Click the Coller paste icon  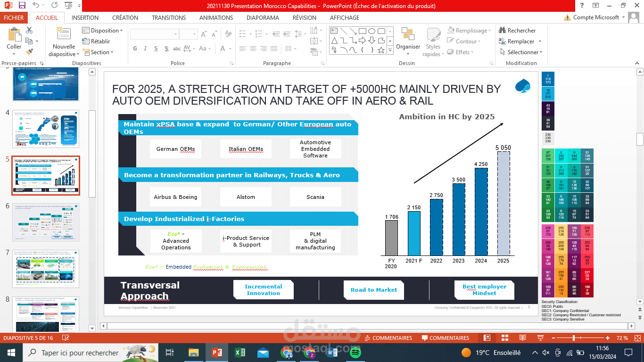click(x=14, y=35)
